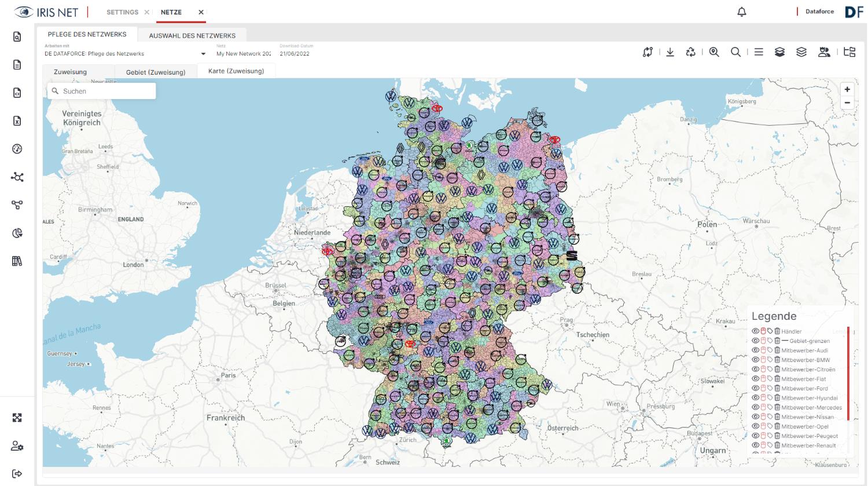Hide the Mitbewerber-Citroën layer
The image size is (868, 486).
[x=755, y=370]
